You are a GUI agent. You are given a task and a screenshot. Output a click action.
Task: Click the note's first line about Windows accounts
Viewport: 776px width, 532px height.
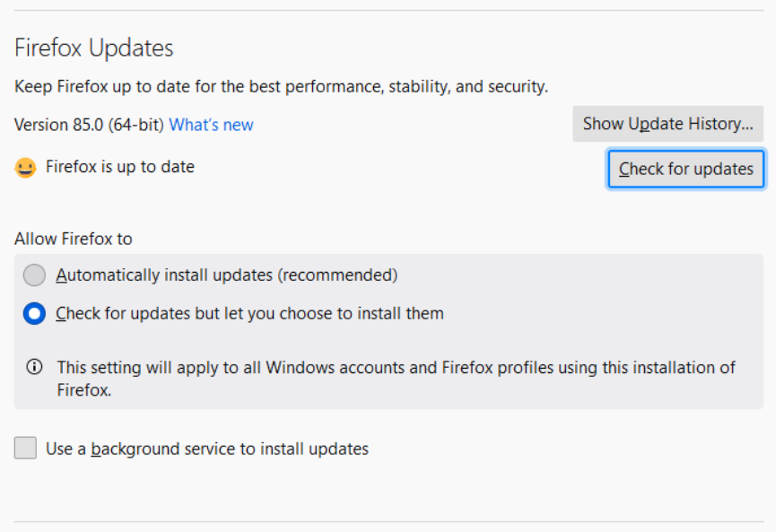(x=396, y=367)
